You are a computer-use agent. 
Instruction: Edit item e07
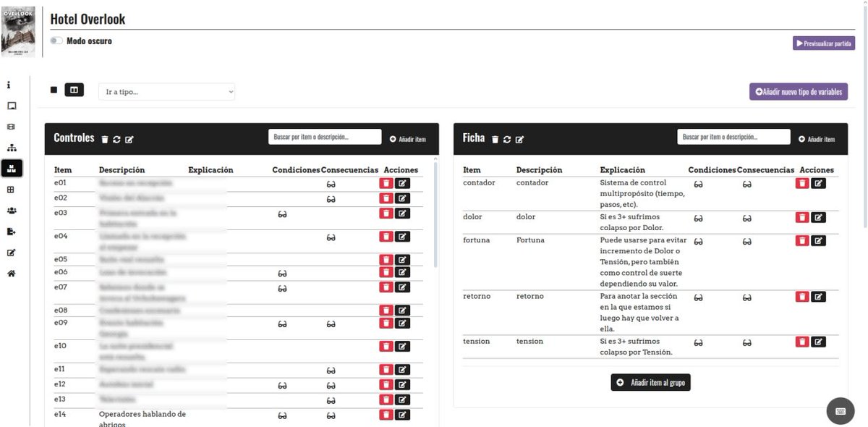point(402,287)
